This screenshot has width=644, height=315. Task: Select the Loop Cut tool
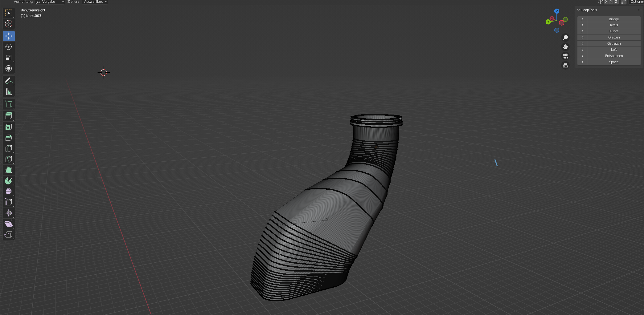pyautogui.click(x=9, y=148)
